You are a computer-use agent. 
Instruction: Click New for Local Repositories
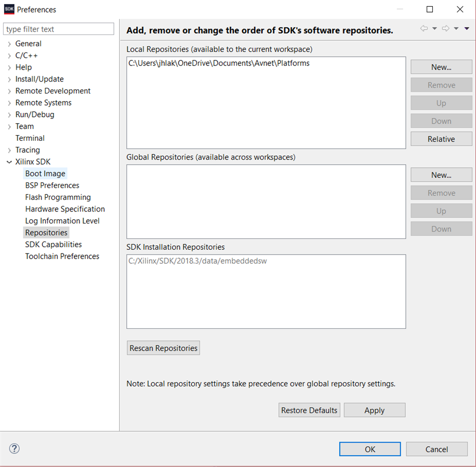(441, 67)
